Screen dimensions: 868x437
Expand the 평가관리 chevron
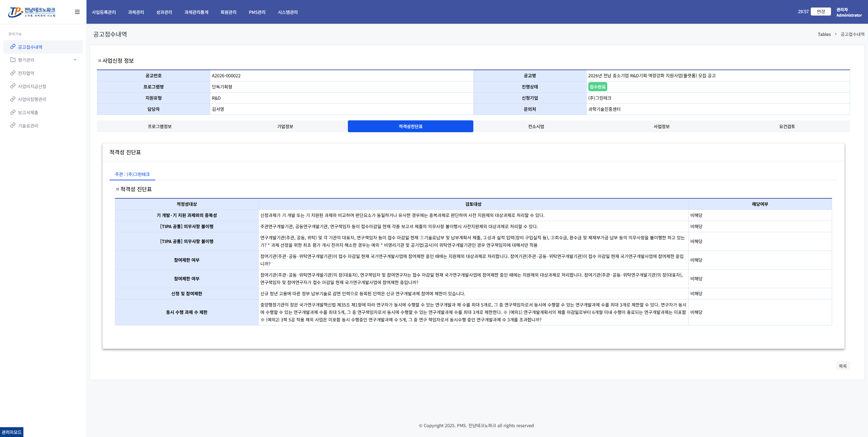[x=75, y=60]
